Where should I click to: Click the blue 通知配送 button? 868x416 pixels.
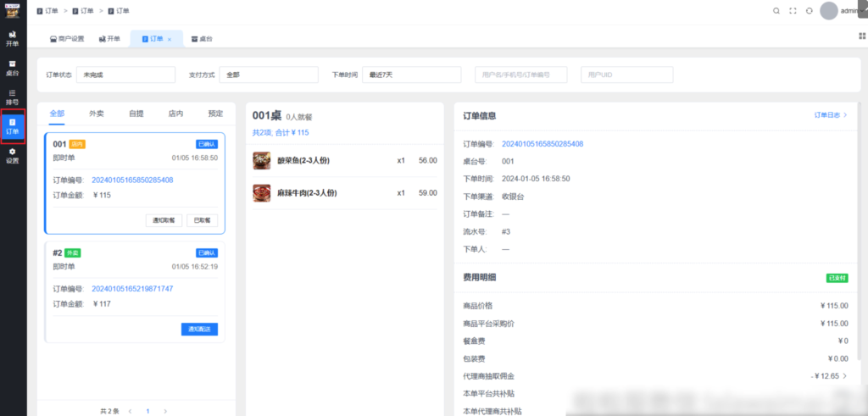click(x=199, y=329)
